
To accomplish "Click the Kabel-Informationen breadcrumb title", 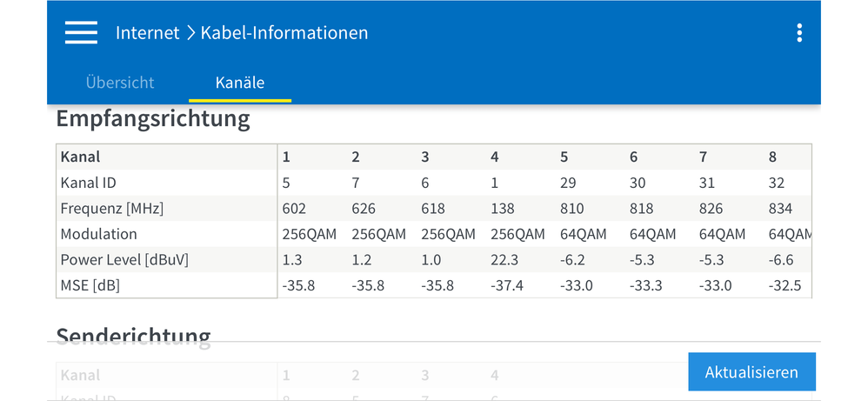I will (x=284, y=33).
